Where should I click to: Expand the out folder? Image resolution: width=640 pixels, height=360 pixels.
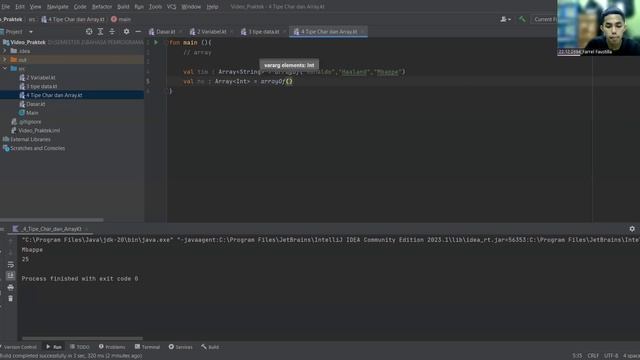point(4,60)
